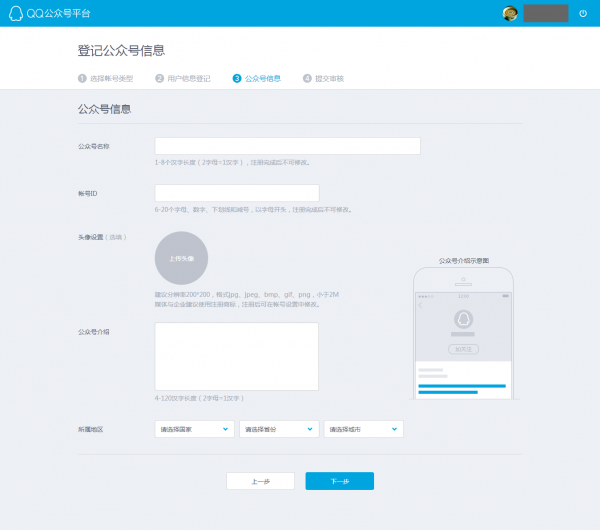Screen dimensions: 600x530
Task: Go to step 1 选择帐号类型
Action: click(x=106, y=77)
